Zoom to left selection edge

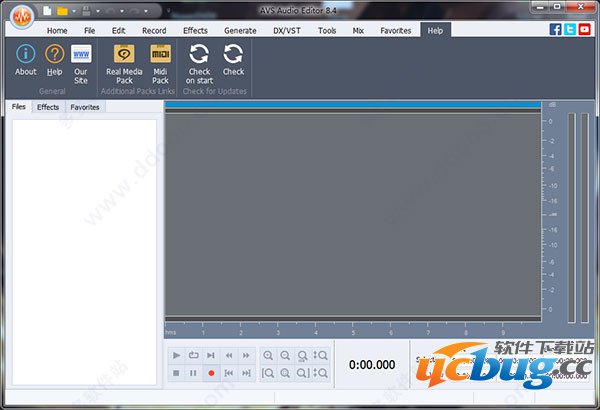pyautogui.click(x=268, y=373)
